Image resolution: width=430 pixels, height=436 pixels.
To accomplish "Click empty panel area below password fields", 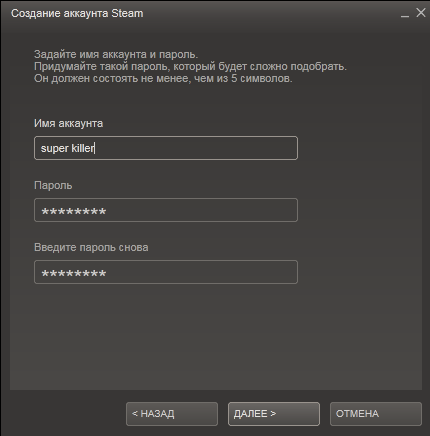I will 216,337.
